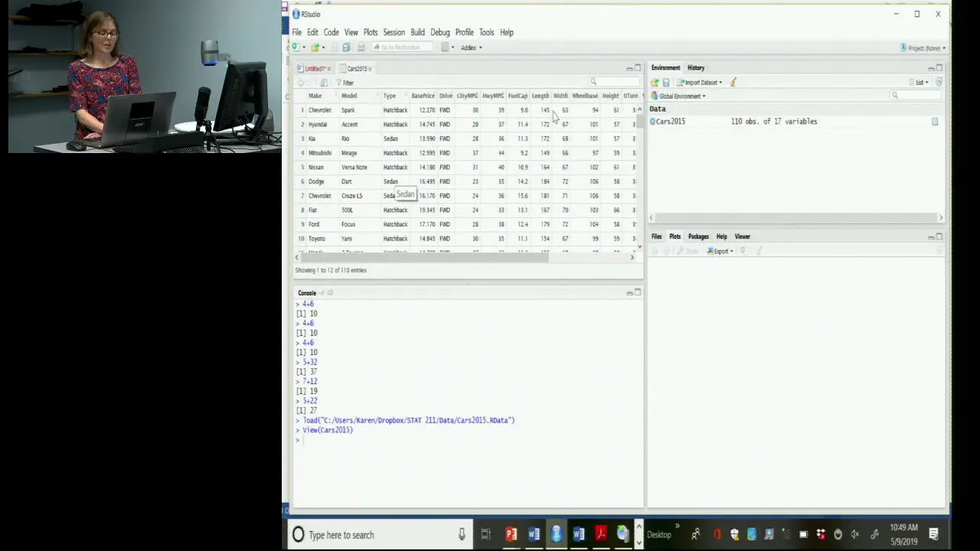The width and height of the screenshot is (980, 551).
Task: Clear environment objects with broom icon
Action: point(733,83)
